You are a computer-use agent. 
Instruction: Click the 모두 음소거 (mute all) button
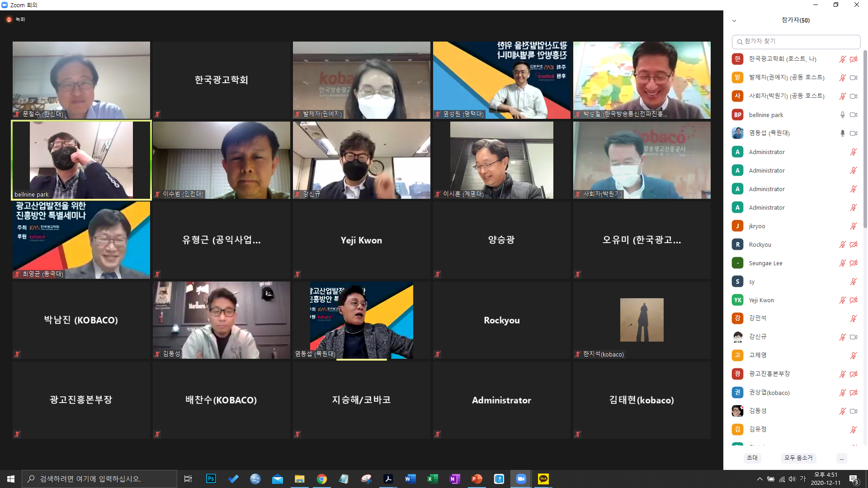pos(798,458)
